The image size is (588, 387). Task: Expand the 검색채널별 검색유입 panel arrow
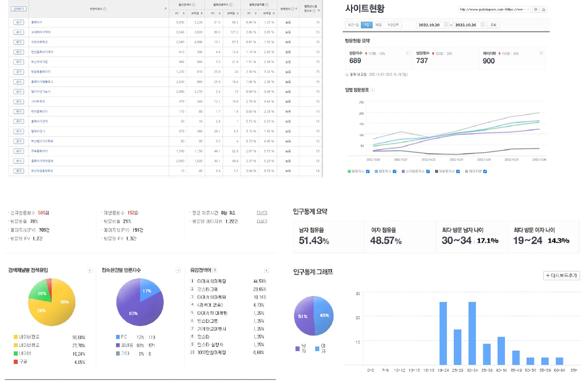(x=89, y=271)
